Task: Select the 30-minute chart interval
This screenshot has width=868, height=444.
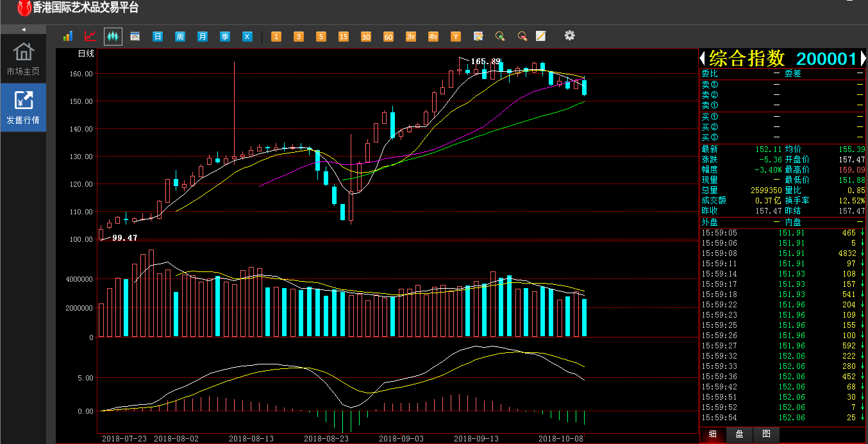Action: pos(366,37)
